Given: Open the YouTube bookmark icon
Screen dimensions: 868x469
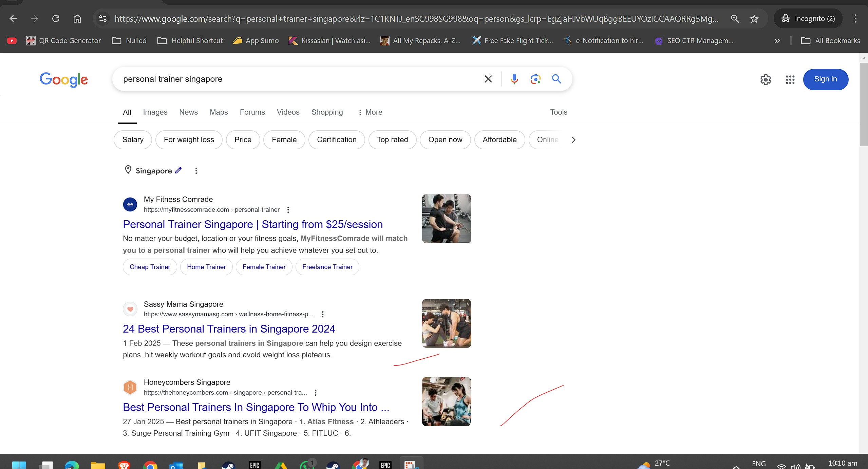Looking at the screenshot, I should point(12,41).
